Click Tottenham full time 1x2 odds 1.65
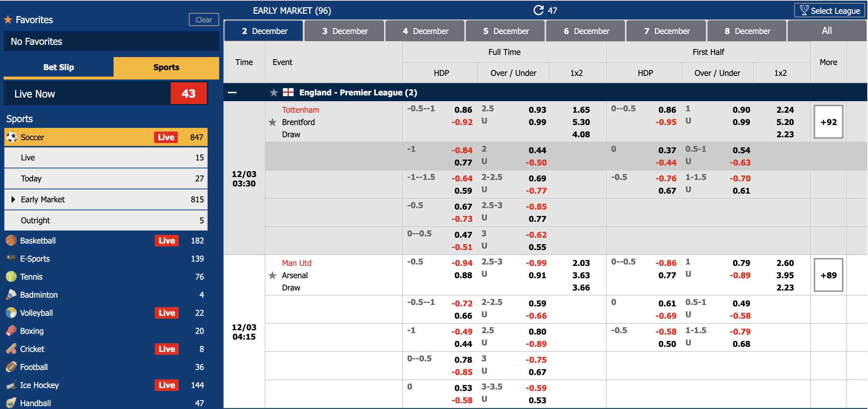The image size is (868, 409). [581, 110]
